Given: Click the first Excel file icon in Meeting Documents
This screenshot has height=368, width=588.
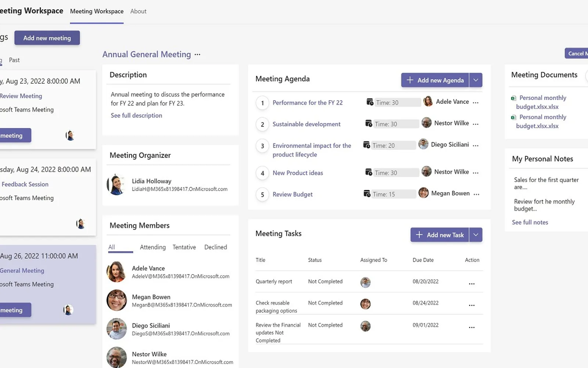Looking at the screenshot, I should click(513, 98).
